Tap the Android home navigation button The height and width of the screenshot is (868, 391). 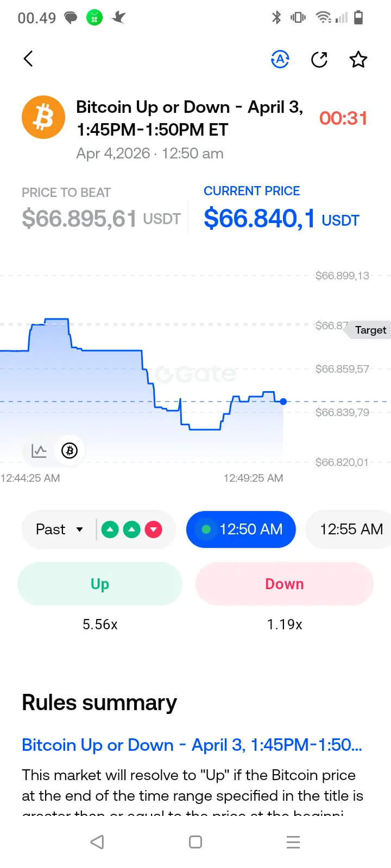click(x=195, y=842)
